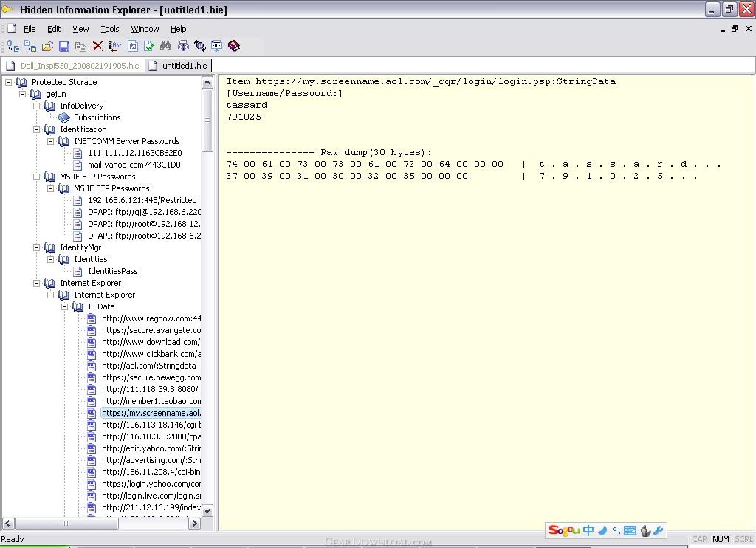Click the Sogou moon half-width icon

(x=602, y=530)
